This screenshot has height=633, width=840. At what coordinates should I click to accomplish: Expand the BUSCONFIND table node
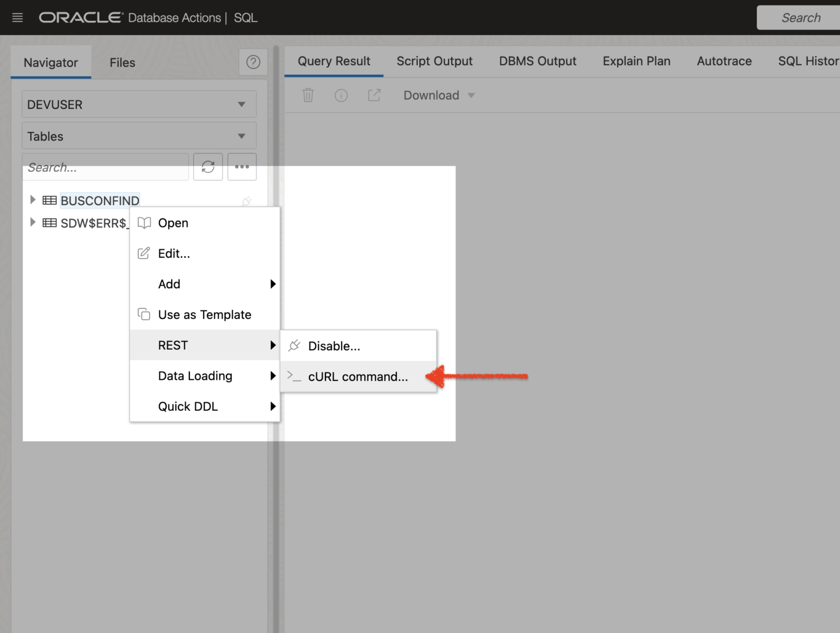tap(32, 200)
